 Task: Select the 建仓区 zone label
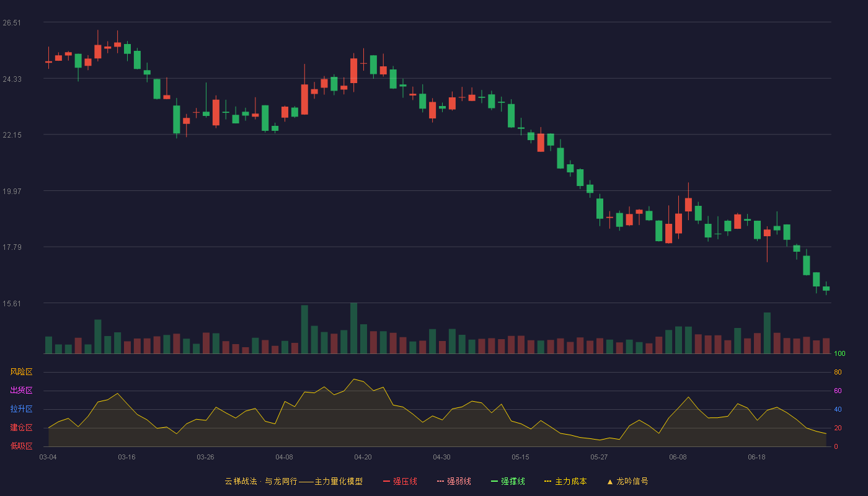pyautogui.click(x=21, y=428)
